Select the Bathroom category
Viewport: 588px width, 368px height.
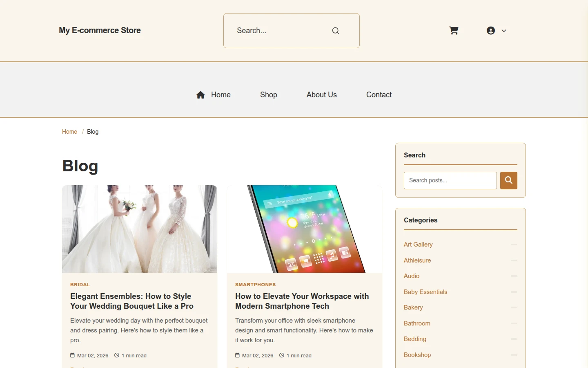[x=417, y=323]
